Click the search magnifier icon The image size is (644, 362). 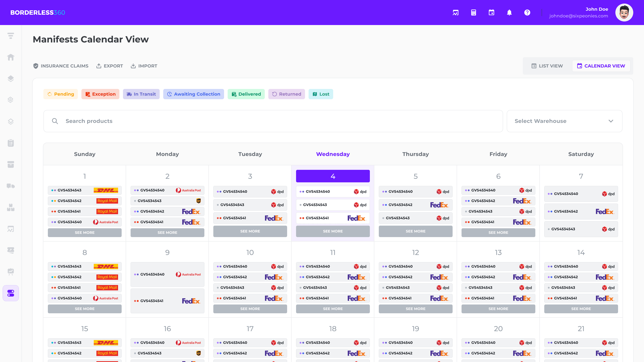tap(55, 121)
